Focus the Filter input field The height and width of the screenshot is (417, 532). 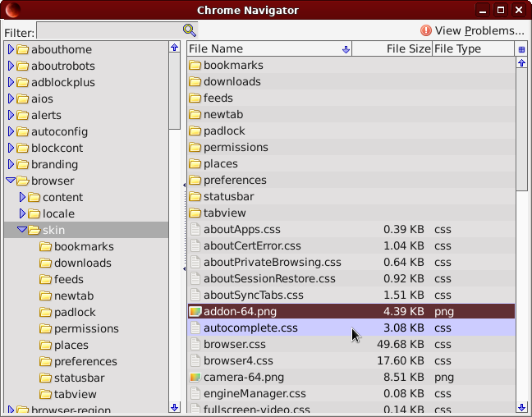point(109,30)
